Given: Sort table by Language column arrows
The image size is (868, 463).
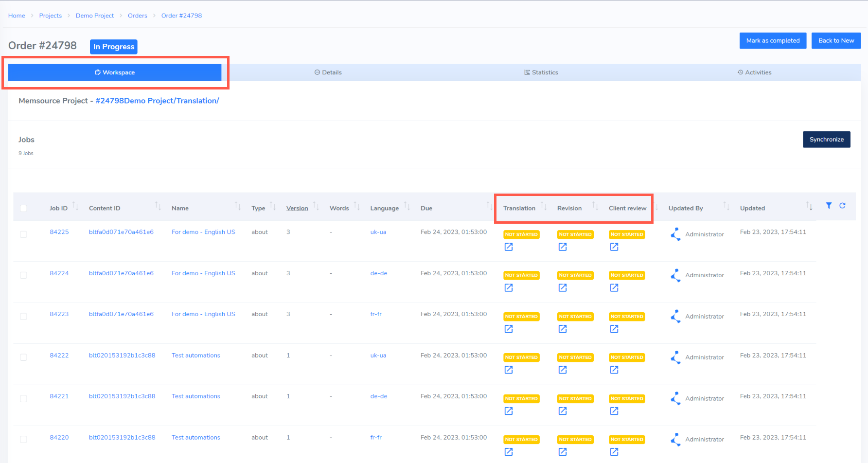Looking at the screenshot, I should coord(407,206).
